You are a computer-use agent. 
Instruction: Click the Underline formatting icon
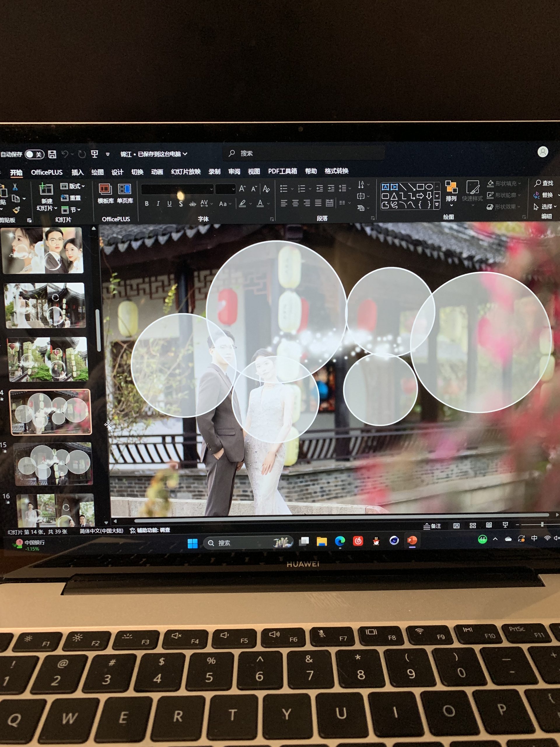pos(169,204)
